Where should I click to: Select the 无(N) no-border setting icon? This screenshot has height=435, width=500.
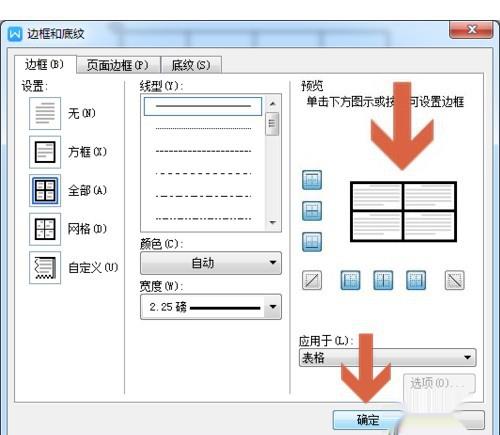coord(45,113)
